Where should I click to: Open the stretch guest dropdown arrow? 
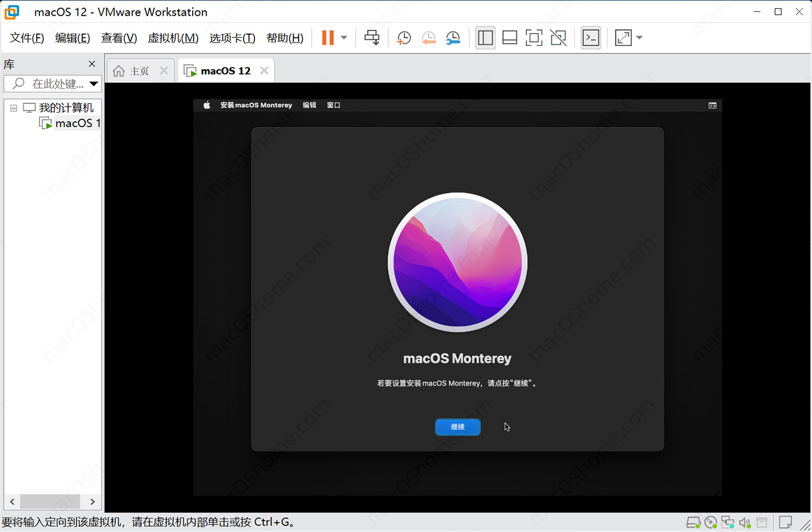639,38
